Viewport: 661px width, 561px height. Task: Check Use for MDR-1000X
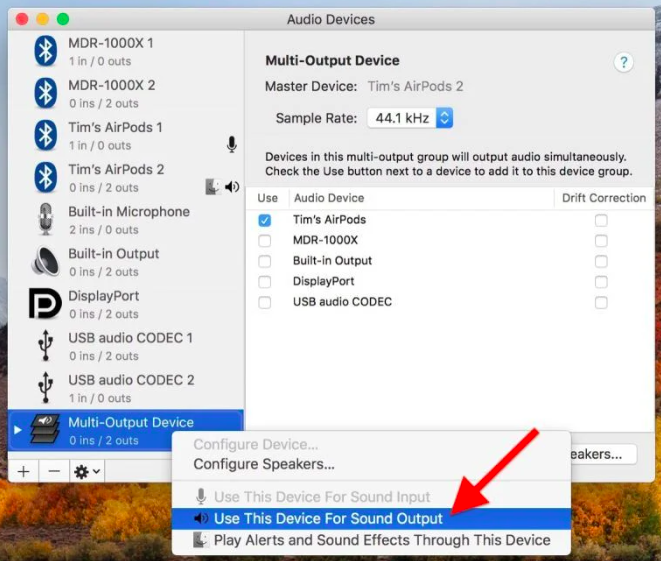[x=265, y=241]
